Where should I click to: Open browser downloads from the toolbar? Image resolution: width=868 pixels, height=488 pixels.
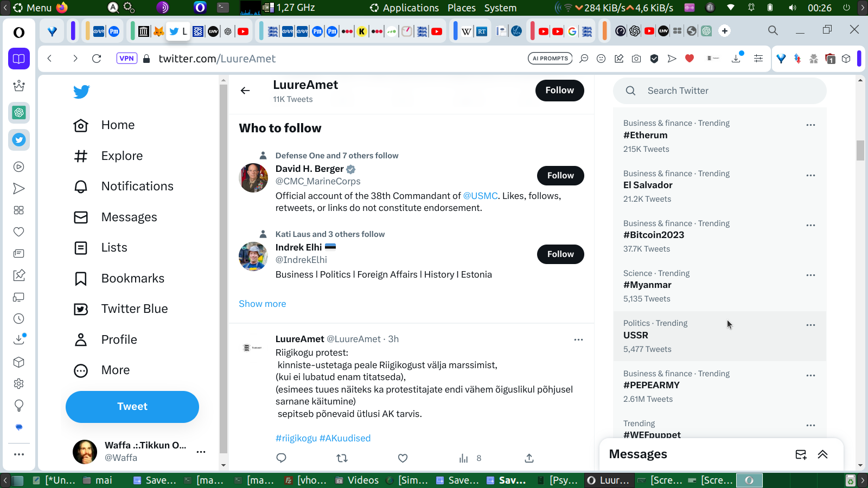tap(736, 59)
